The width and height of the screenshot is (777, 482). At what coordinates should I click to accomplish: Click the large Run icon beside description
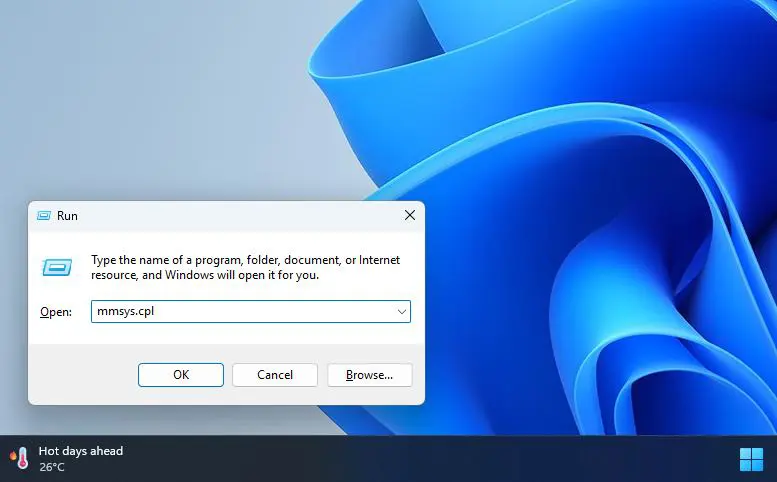tap(57, 268)
